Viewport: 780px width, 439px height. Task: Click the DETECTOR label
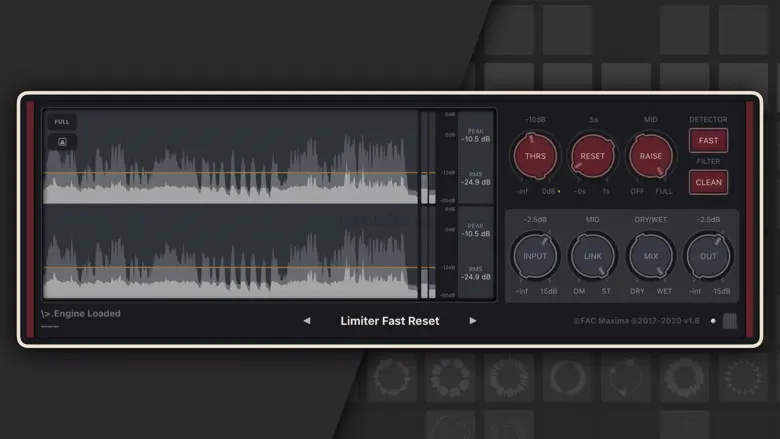pyautogui.click(x=708, y=120)
